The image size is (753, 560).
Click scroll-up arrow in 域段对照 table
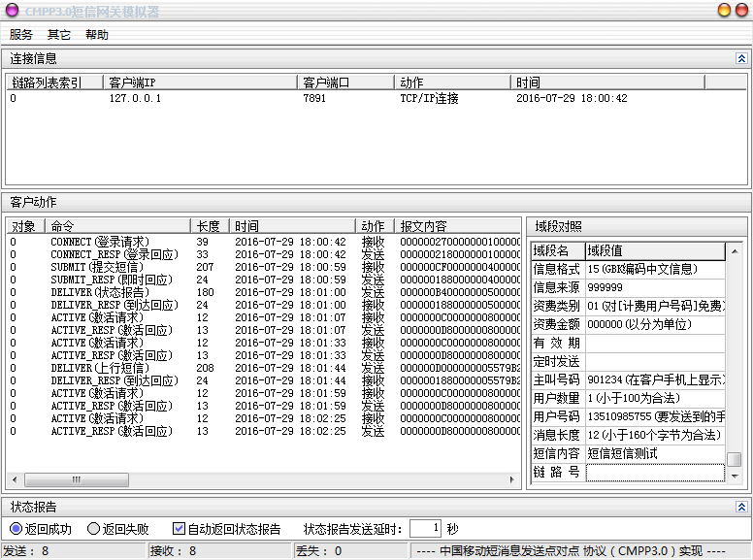tap(734, 249)
